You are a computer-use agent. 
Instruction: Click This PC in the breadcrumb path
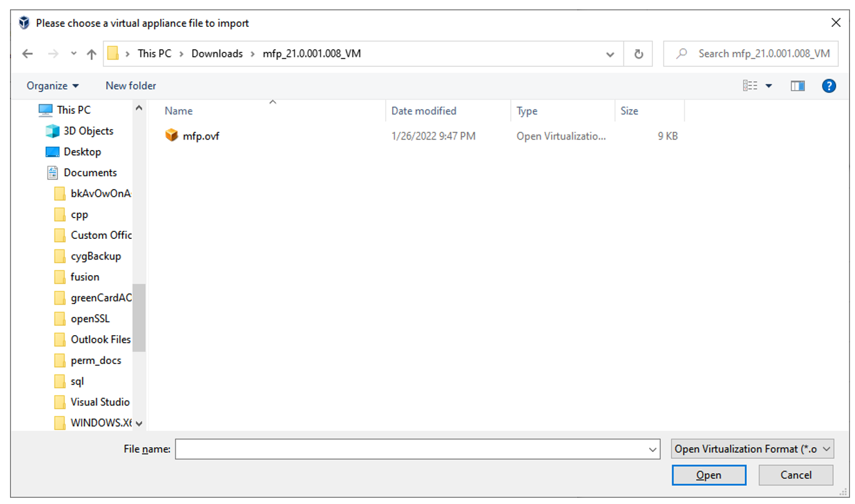154,54
